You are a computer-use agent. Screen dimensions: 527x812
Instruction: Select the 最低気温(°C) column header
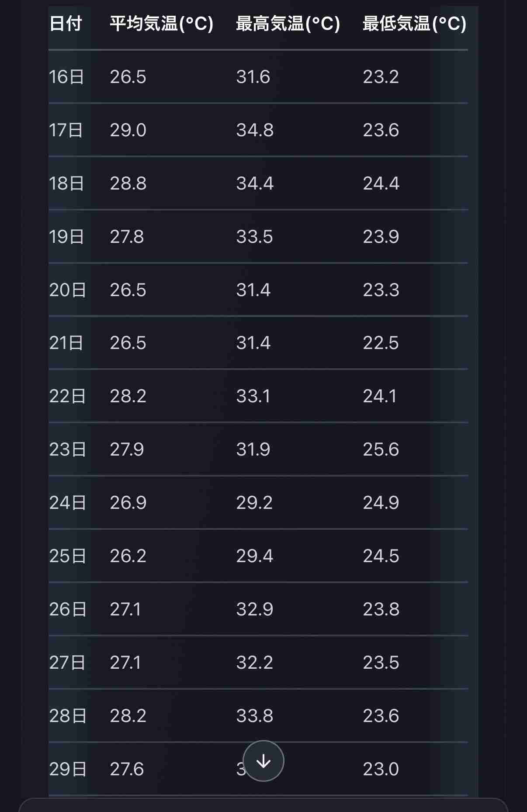click(415, 24)
